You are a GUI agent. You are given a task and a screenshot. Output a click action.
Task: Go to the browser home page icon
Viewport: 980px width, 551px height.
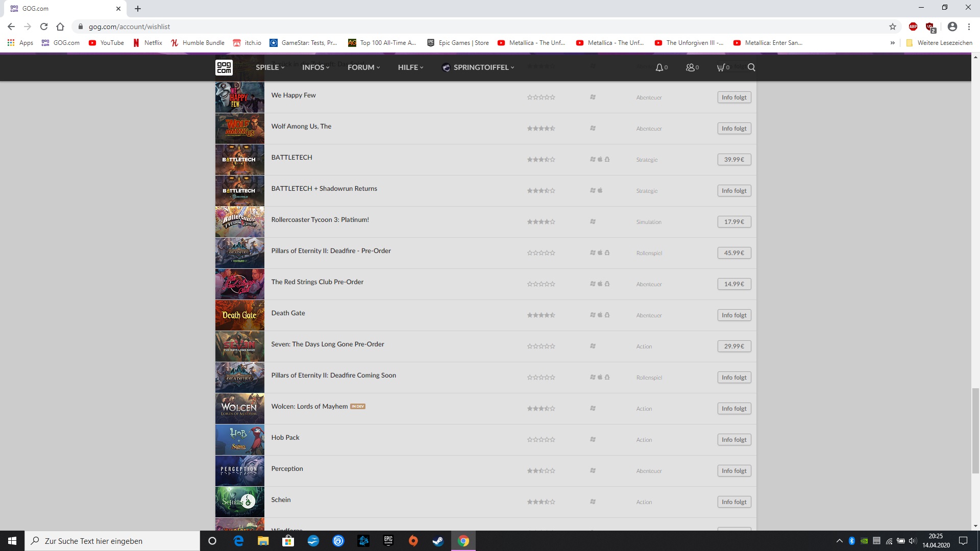pyautogui.click(x=60, y=27)
